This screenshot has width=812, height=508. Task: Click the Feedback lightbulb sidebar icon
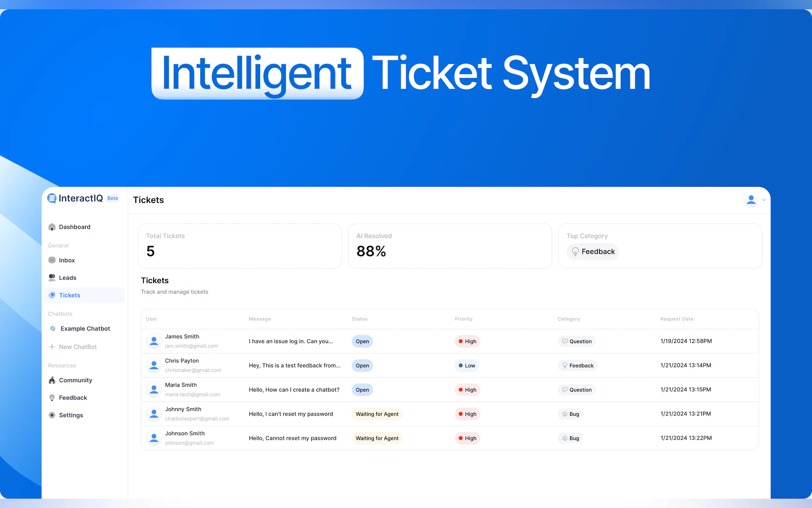[x=52, y=398]
